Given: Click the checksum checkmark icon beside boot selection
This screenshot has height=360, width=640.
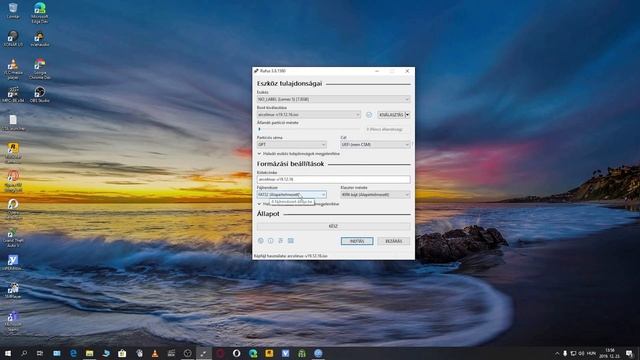Looking at the screenshot, I should 369,115.
